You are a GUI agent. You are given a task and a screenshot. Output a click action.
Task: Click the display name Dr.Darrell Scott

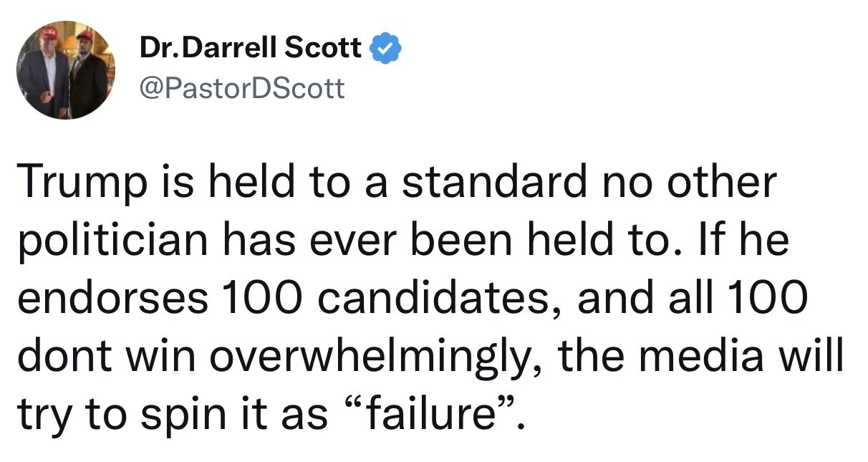tap(251, 49)
